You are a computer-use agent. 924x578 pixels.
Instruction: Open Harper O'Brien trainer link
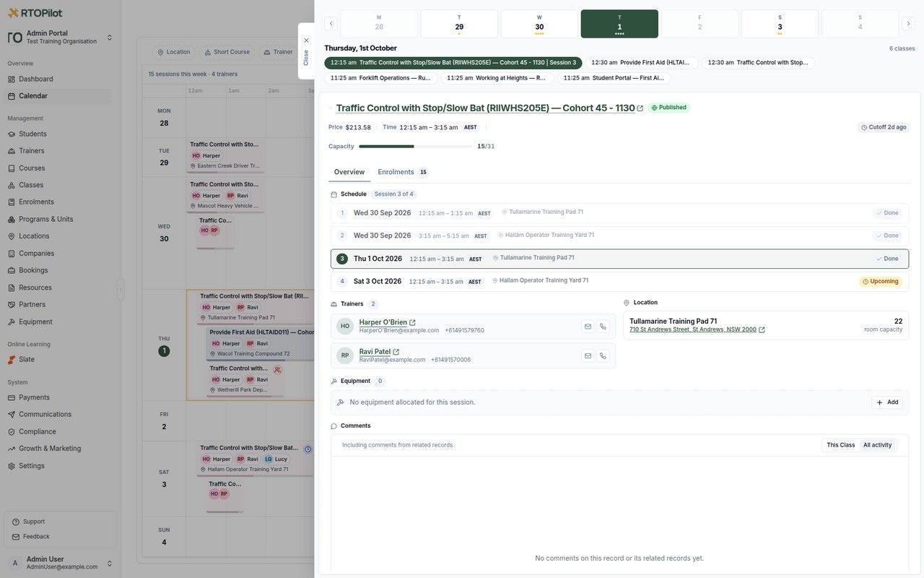[x=383, y=322]
